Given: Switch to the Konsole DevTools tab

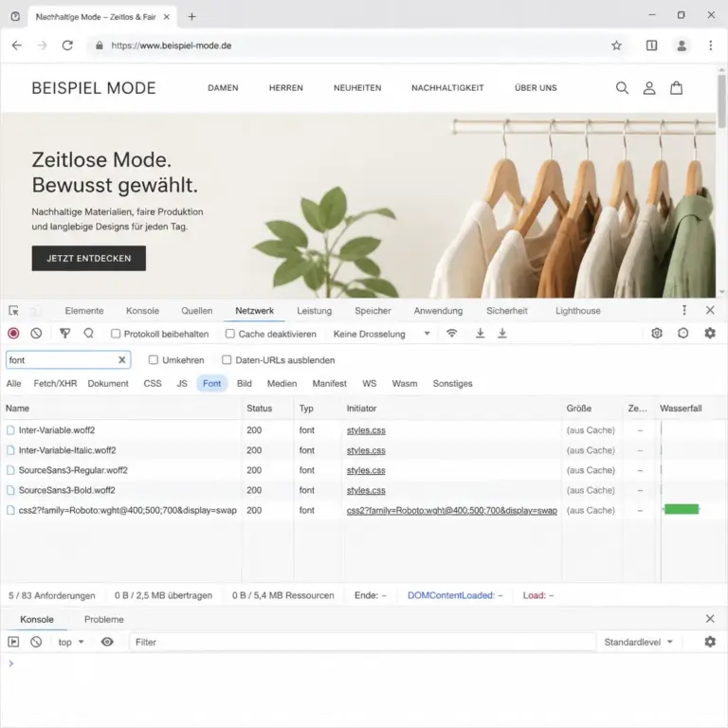Looking at the screenshot, I should pyautogui.click(x=142, y=311).
